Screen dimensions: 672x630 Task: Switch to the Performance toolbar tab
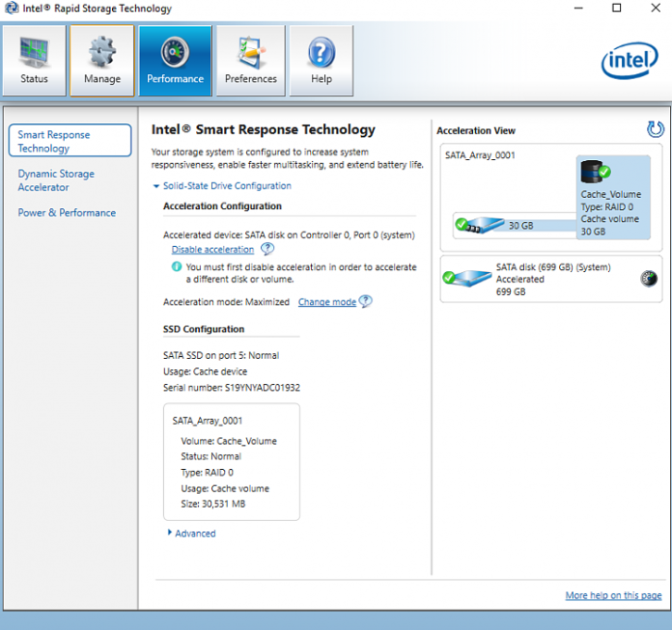(175, 61)
